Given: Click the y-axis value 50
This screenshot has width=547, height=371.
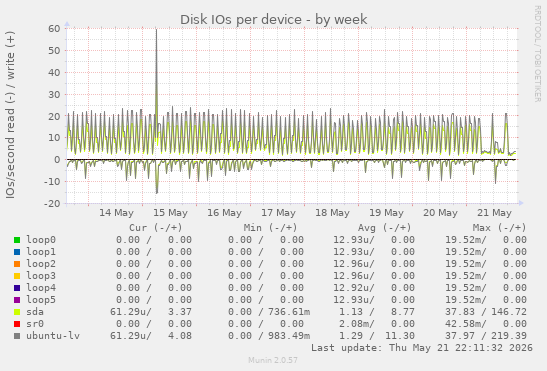Looking at the screenshot, I should (x=54, y=51).
